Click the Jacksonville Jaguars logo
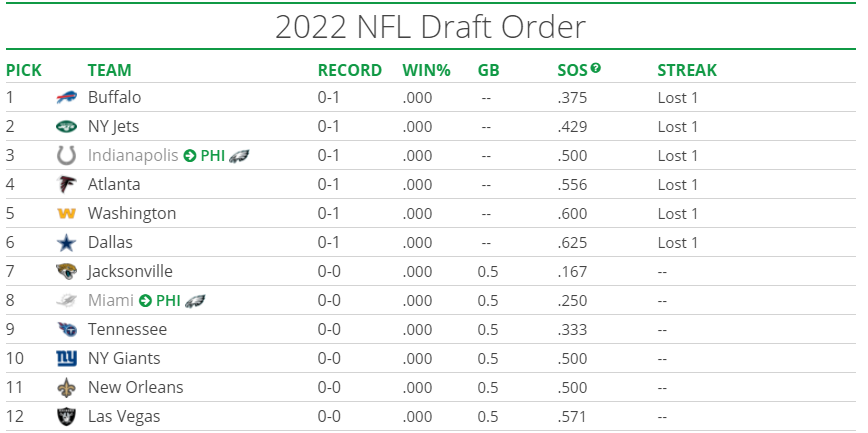 (x=66, y=271)
